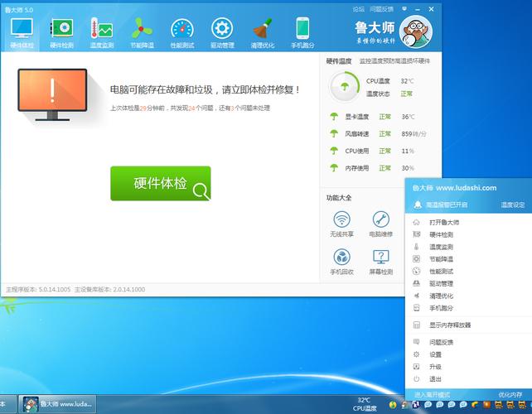Open the title bar dropdown menu arrow
532x414 pixels.
pos(404,9)
